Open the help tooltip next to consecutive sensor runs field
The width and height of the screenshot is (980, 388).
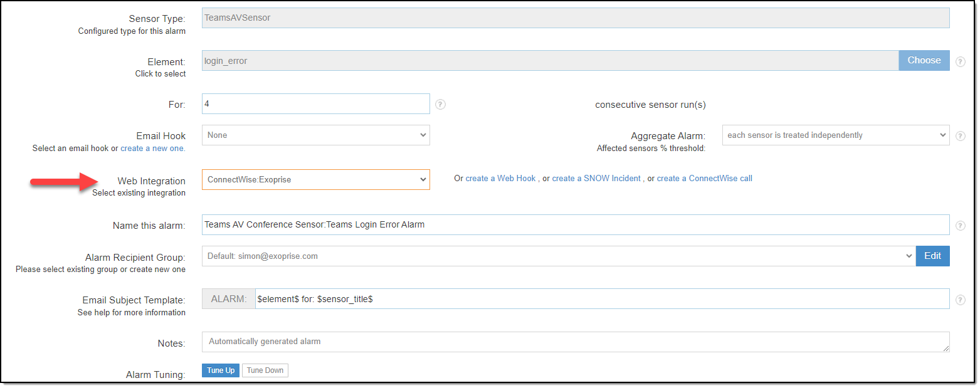(x=440, y=104)
